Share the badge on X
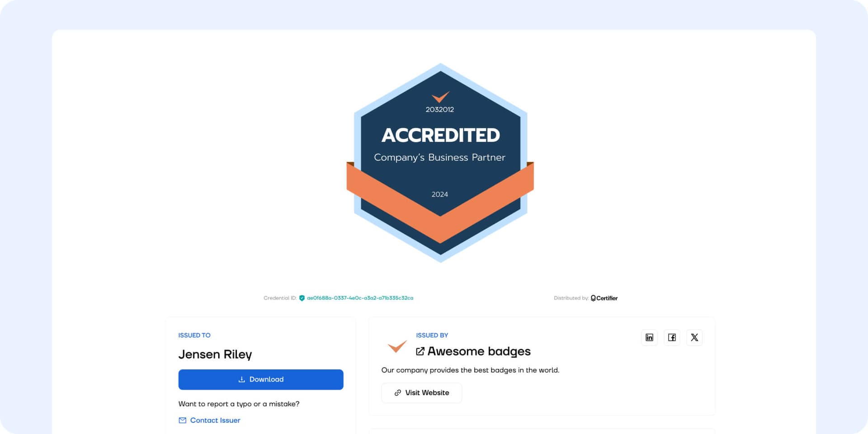 click(x=694, y=338)
